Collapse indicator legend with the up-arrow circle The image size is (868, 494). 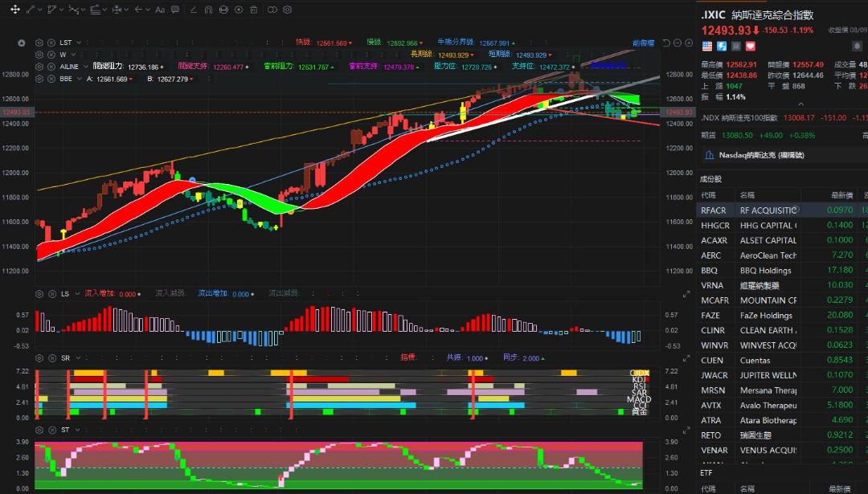[x=22, y=43]
